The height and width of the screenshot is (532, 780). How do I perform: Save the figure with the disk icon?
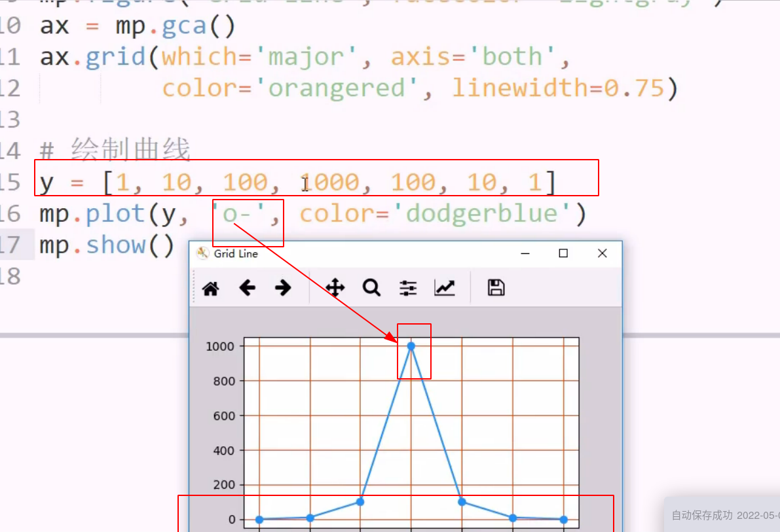coord(496,288)
